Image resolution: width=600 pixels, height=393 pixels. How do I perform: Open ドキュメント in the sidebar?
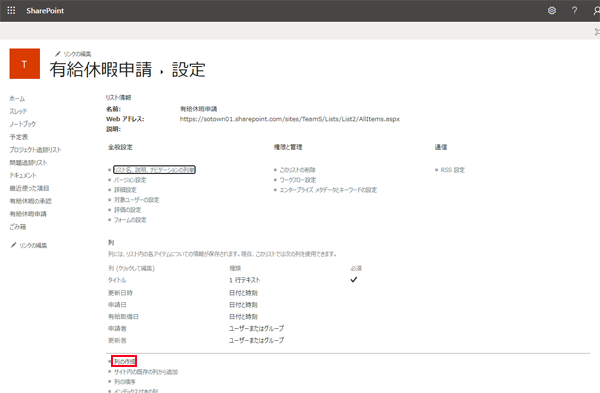pyautogui.click(x=23, y=175)
